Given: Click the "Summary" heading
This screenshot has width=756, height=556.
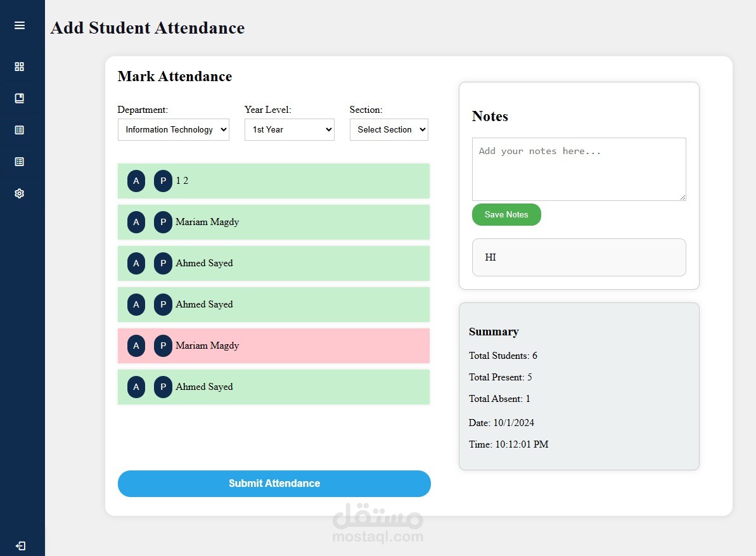Looking at the screenshot, I should 494,332.
